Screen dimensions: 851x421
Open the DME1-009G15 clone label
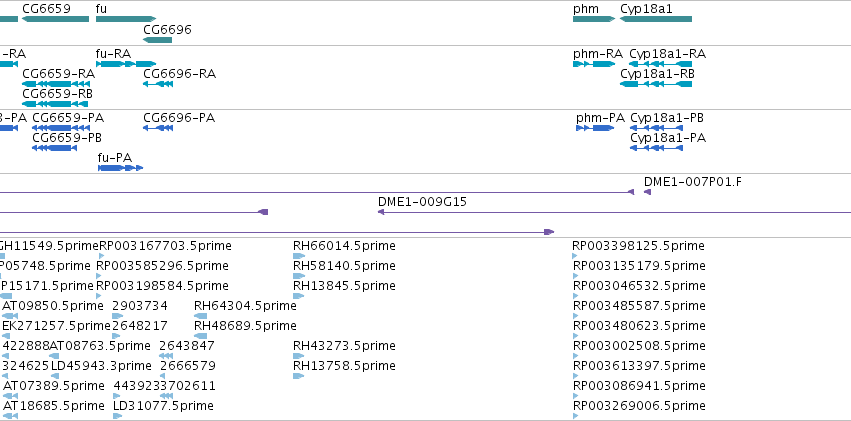click(x=422, y=202)
